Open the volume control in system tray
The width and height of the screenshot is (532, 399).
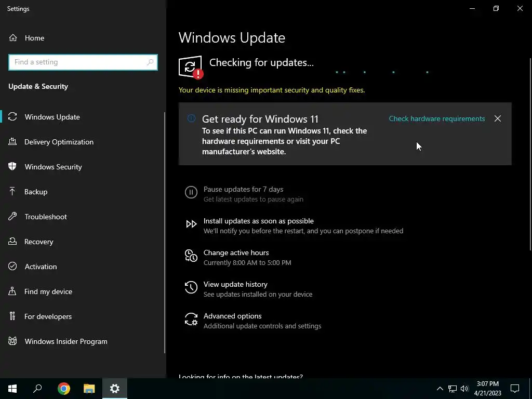[x=464, y=389]
